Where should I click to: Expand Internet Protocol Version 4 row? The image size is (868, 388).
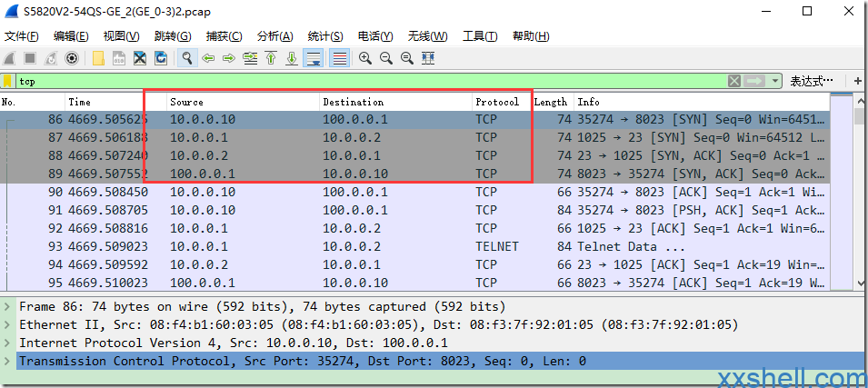7,343
